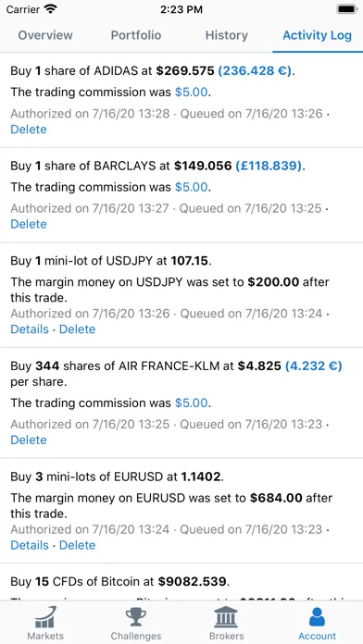Tap the Wi-Fi icon beside Carrier

pyautogui.click(x=50, y=9)
